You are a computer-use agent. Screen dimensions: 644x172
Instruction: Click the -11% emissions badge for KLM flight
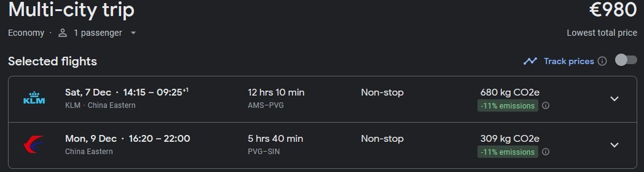pos(508,106)
